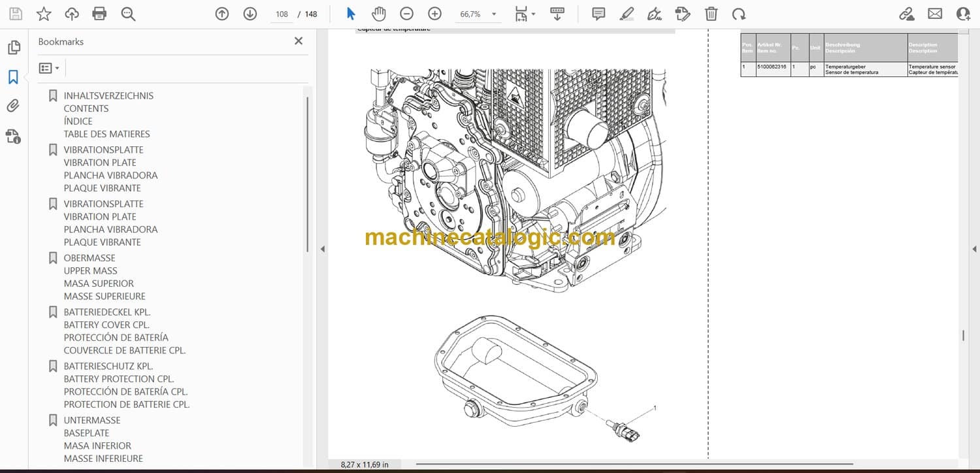The height and width of the screenshot is (473, 980).
Task: Print the document using printer icon
Action: (x=99, y=14)
